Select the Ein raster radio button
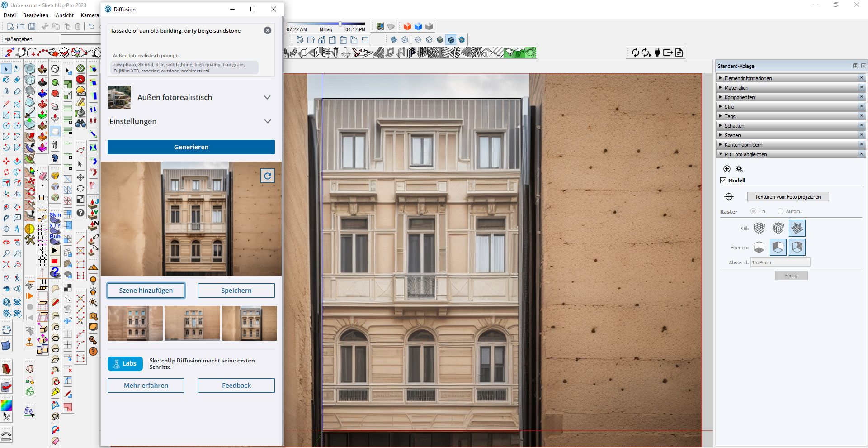This screenshot has width=868, height=448. (x=753, y=211)
